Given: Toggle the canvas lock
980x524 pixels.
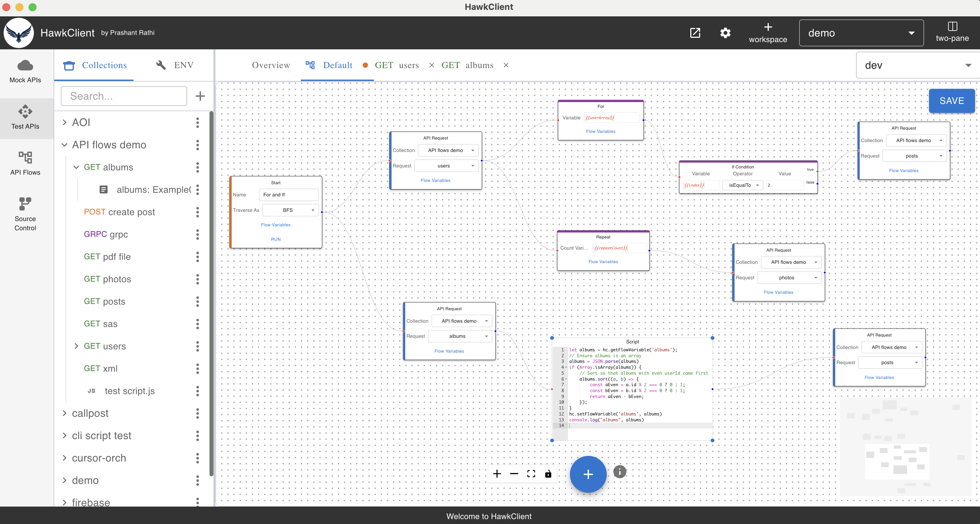Looking at the screenshot, I should click(548, 474).
